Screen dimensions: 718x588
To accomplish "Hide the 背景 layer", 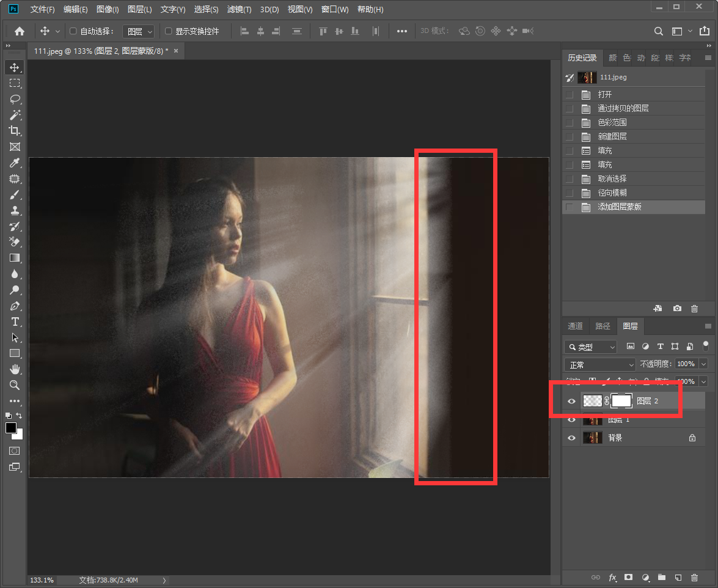I will (571, 438).
